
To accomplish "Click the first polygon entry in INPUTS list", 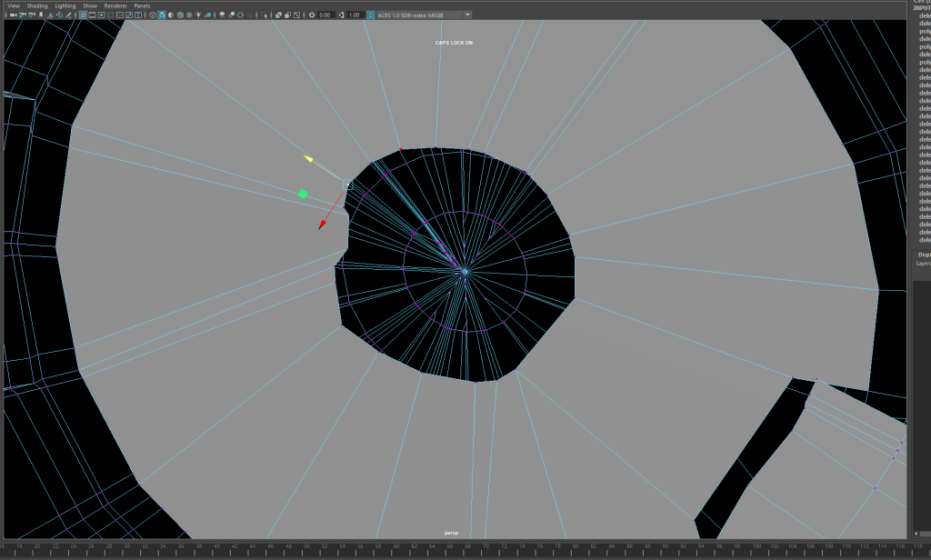I will coord(925,32).
